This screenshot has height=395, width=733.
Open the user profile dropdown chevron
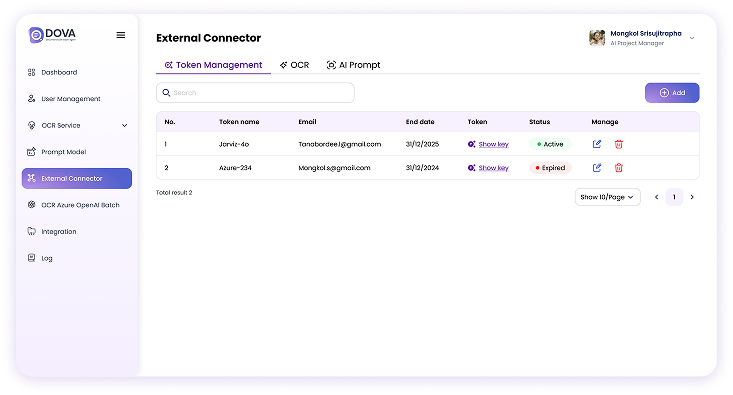[692, 38]
